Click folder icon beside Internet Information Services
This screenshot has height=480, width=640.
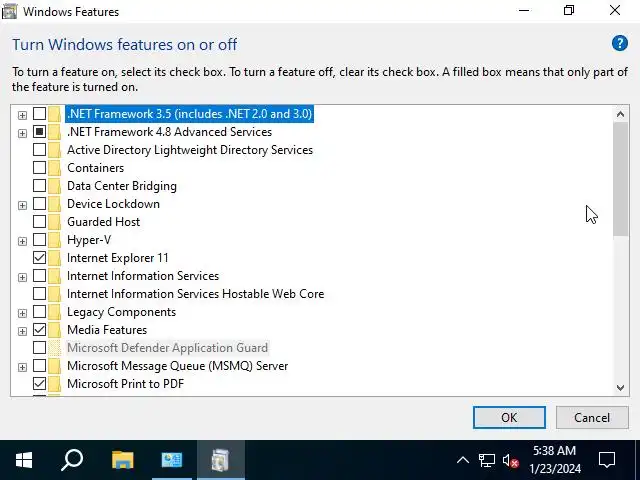(x=54, y=276)
